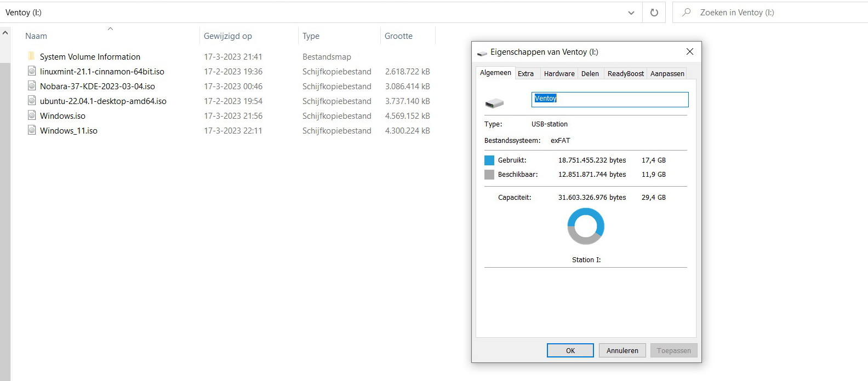The height and width of the screenshot is (381, 868).
Task: Click the Zoeken in Ventoy search box
Action: click(x=770, y=12)
